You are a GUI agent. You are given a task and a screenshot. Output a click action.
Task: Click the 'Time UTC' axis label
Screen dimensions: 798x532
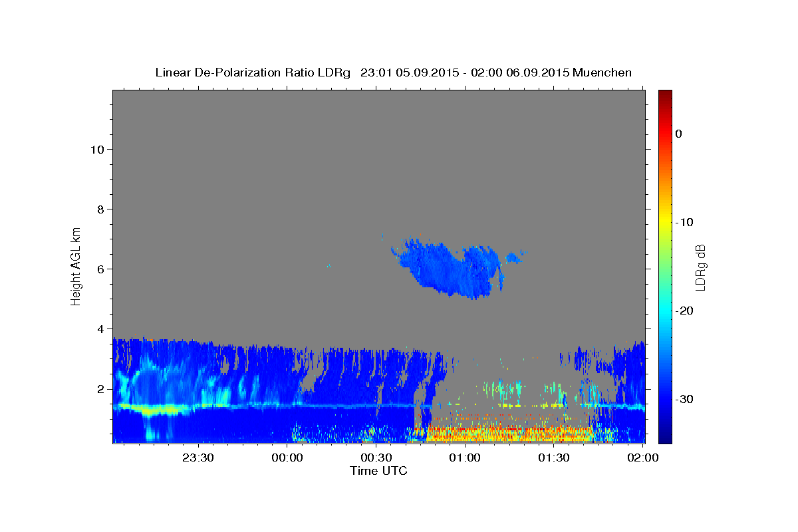point(378,471)
